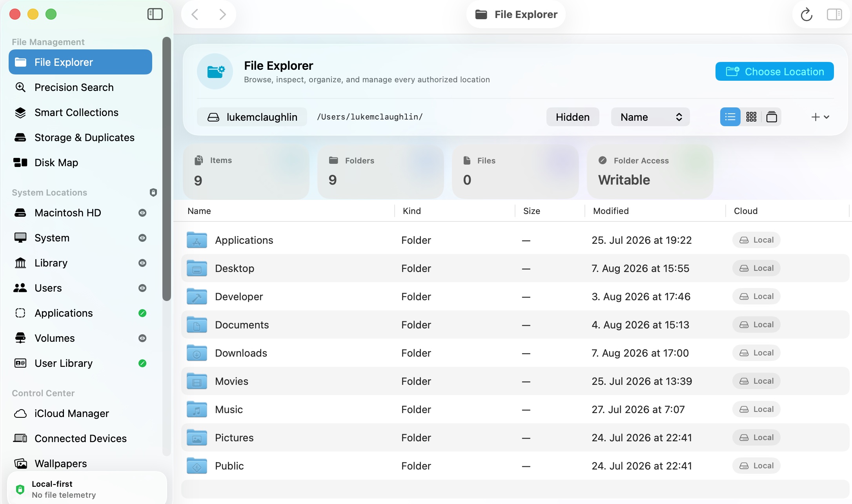852x504 pixels.
Task: Go forward with the right chevron
Action: pos(222,15)
